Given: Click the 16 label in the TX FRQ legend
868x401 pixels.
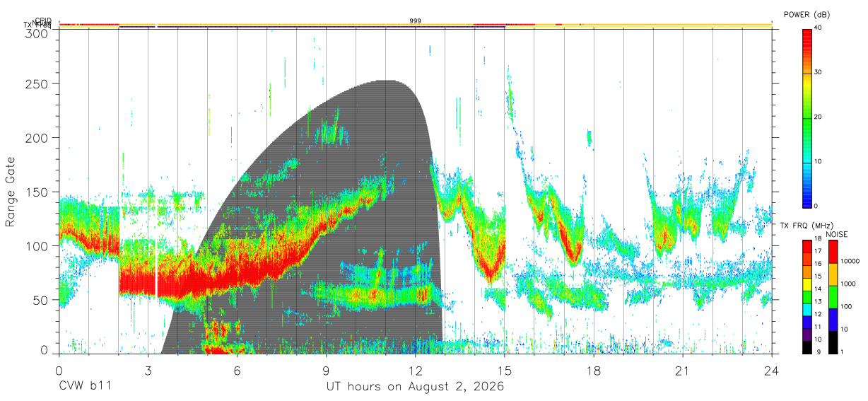Looking at the screenshot, I should [819, 264].
